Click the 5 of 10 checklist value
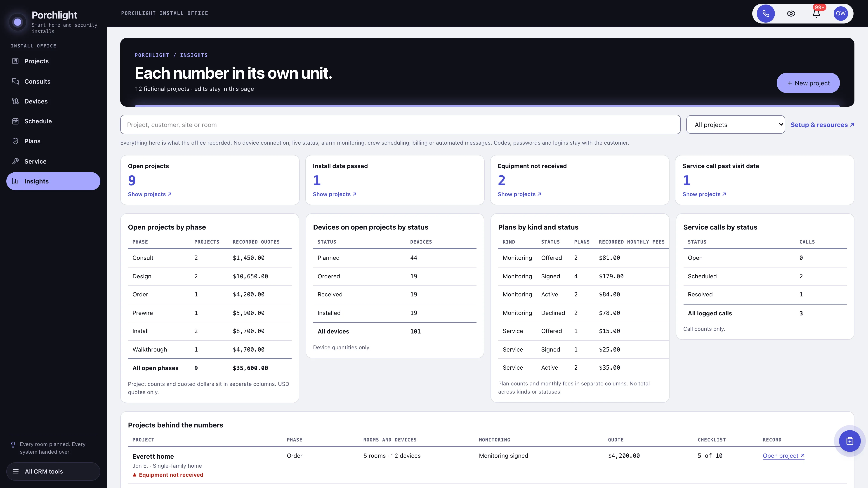Image resolution: width=868 pixels, height=488 pixels. point(710,456)
